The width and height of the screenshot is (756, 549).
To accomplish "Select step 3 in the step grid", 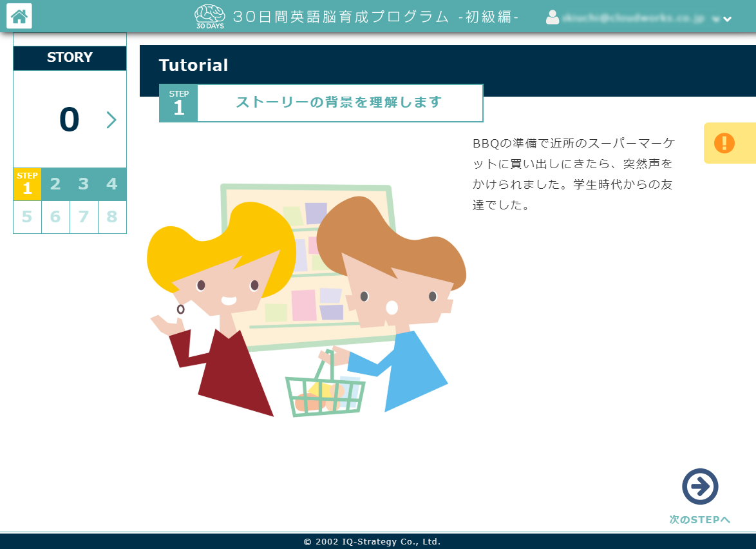I will (x=84, y=184).
